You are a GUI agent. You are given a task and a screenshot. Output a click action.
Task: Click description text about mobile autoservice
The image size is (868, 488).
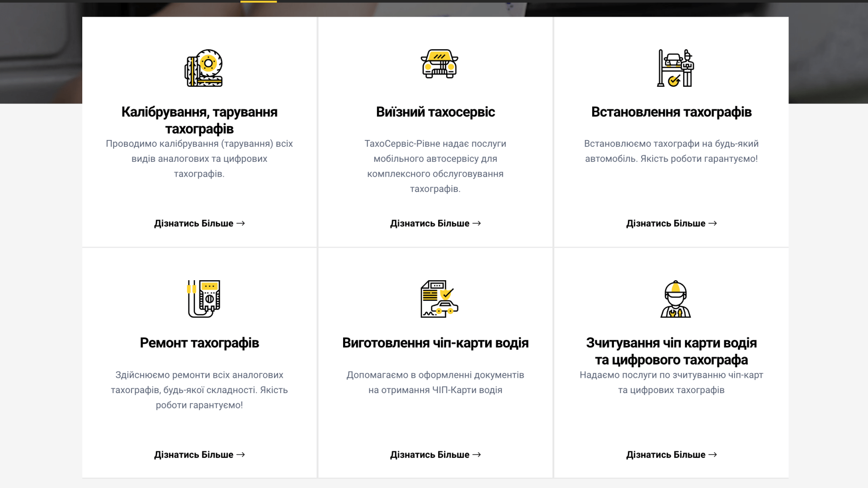pyautogui.click(x=435, y=166)
